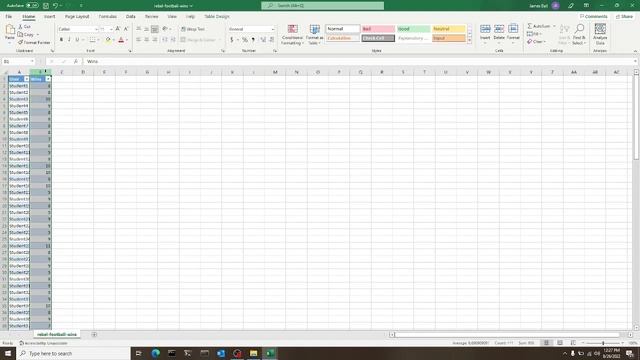Viewport: 640px width, 360px height.
Task: Increase font size with larger A
Action: (x=118, y=29)
